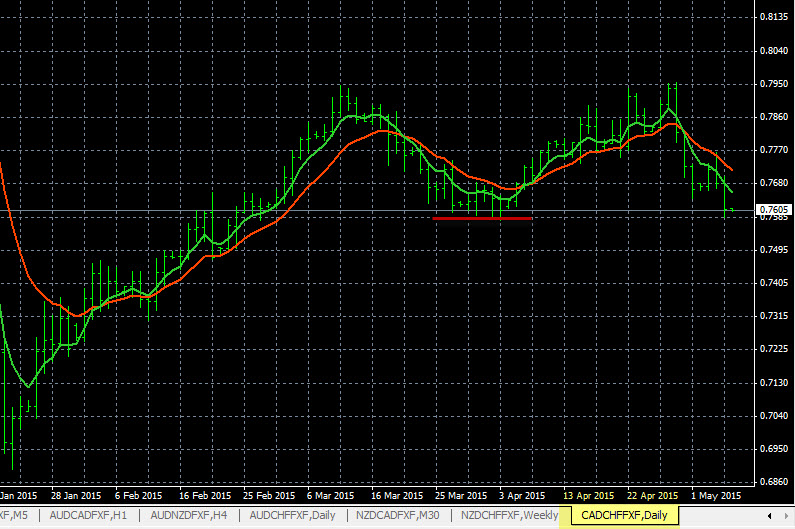
Task: Click the 3 Apr 2015 date label
Action: pos(522,496)
